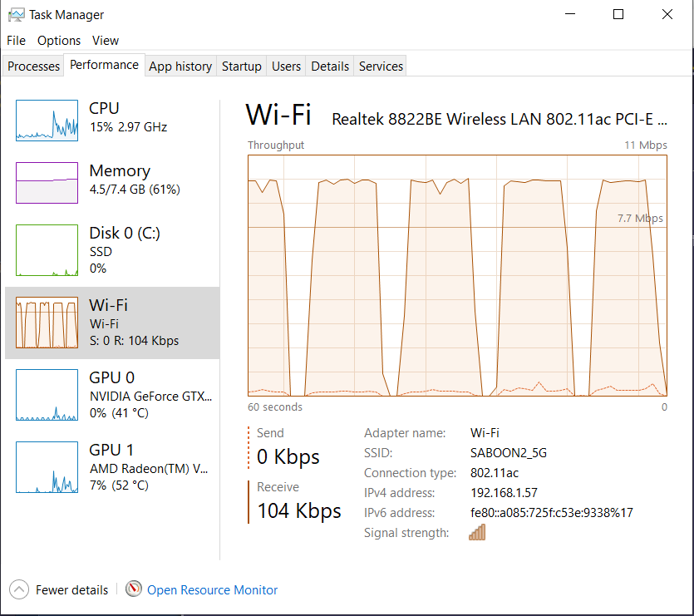Collapse view with Fewer details chevron

coord(19,589)
